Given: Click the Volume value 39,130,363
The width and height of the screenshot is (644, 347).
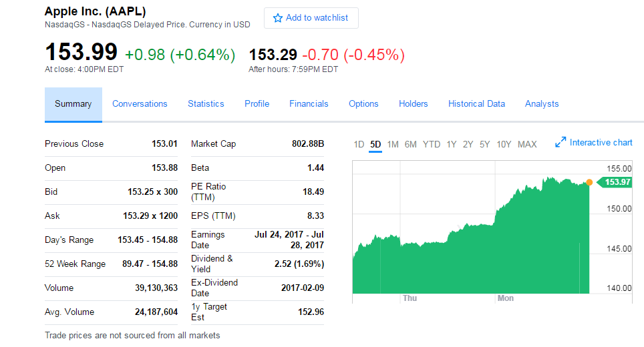Looking at the screenshot, I should [x=156, y=288].
